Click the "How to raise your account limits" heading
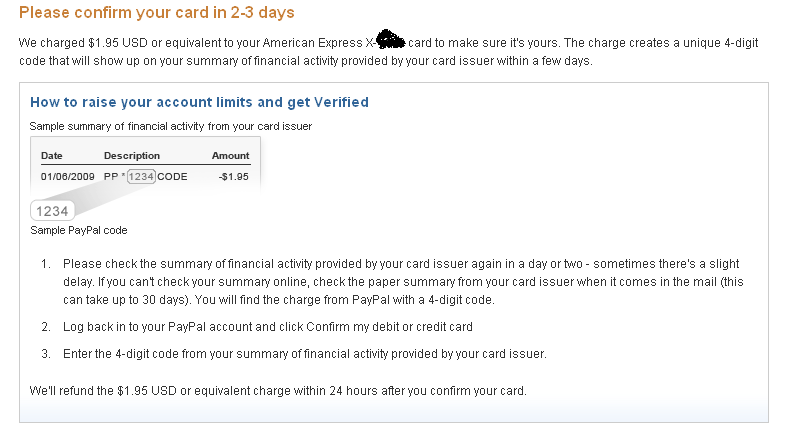 (199, 102)
